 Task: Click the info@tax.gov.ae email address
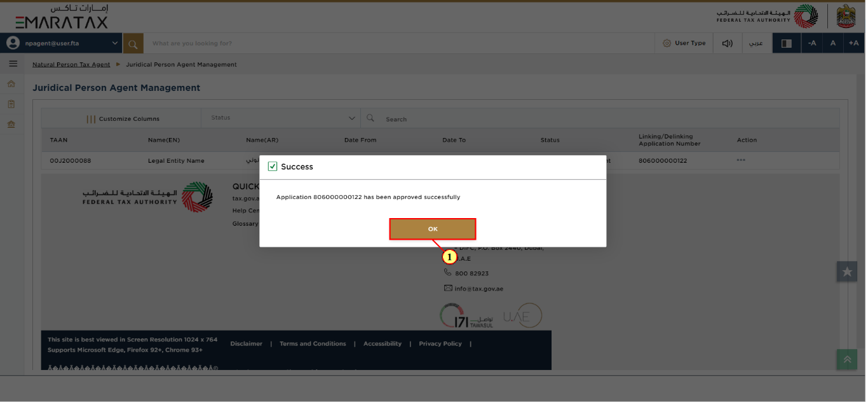[479, 289]
